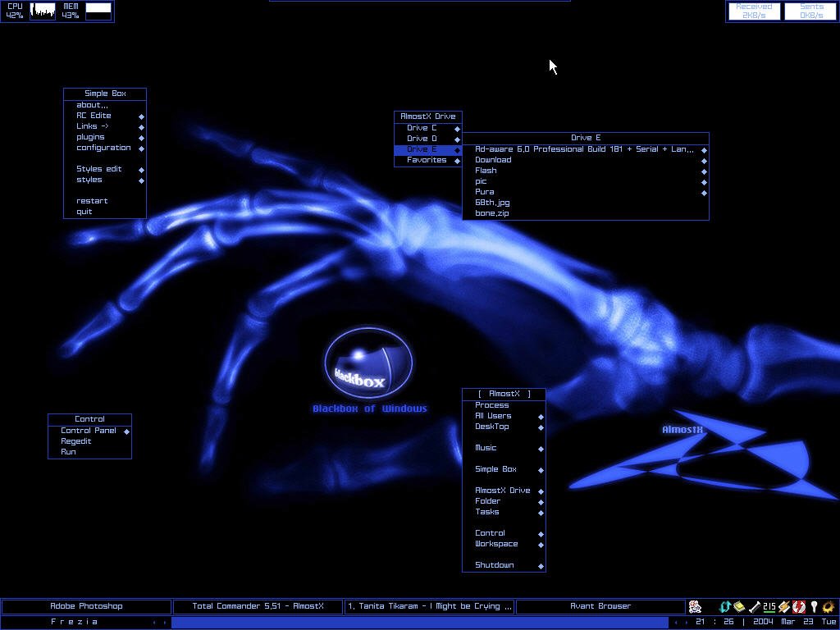Click the teal sync arrows tray icon
The height and width of the screenshot is (630, 840).
(725, 606)
